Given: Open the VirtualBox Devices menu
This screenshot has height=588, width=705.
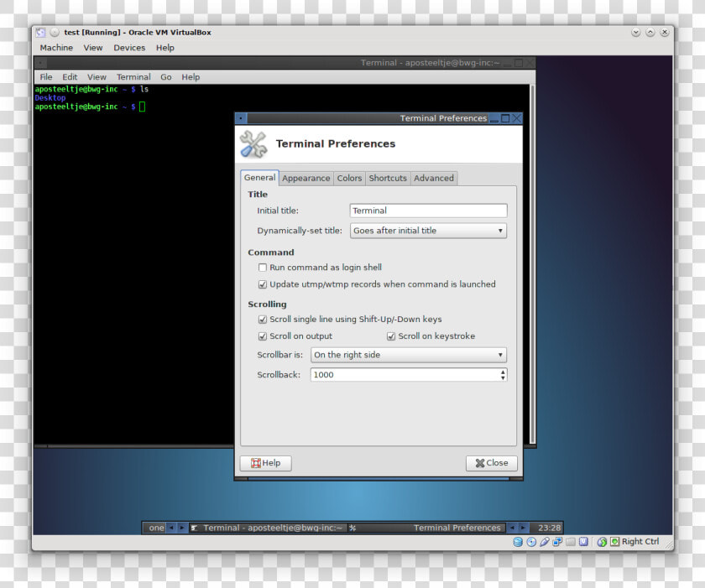Looking at the screenshot, I should tap(129, 48).
